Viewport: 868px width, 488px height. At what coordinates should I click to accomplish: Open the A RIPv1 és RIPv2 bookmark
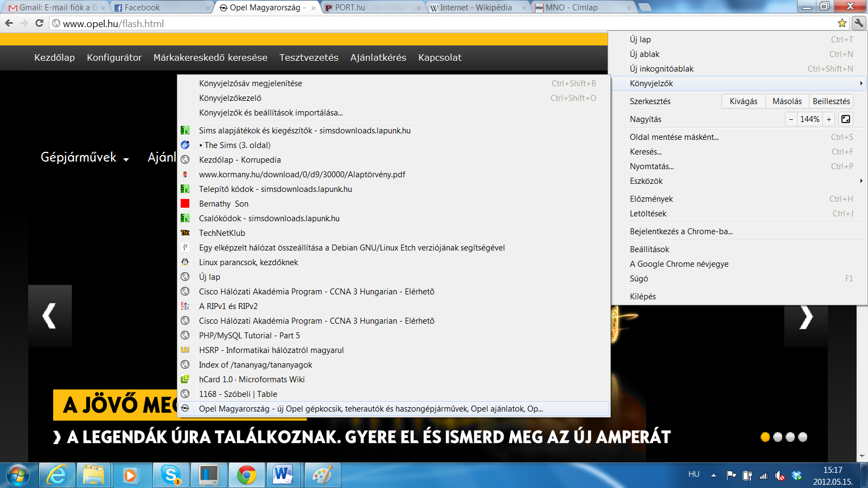coord(393,306)
